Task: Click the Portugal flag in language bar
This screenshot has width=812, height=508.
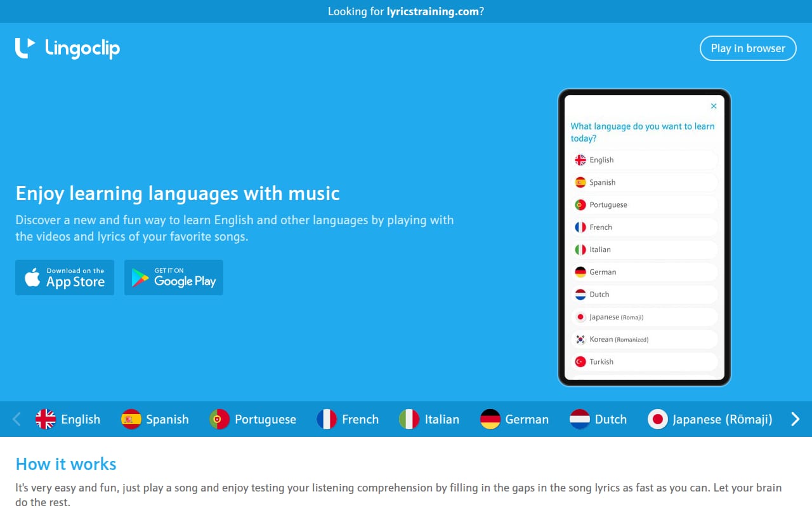Action: pyautogui.click(x=219, y=419)
